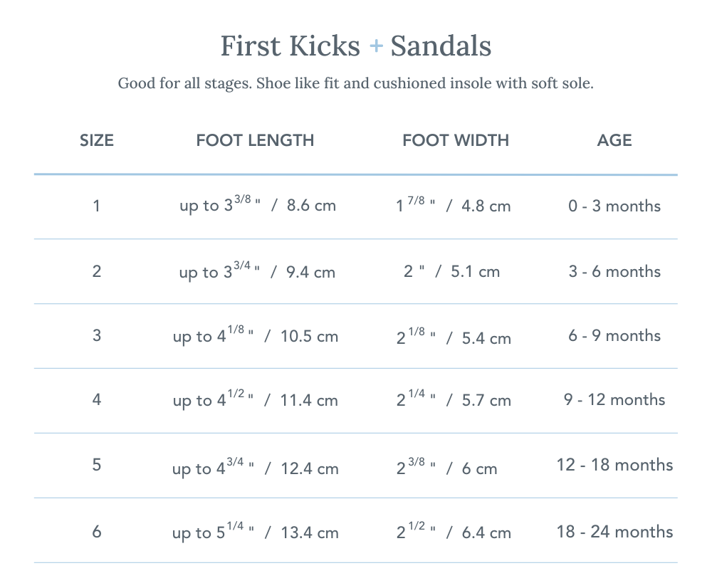The width and height of the screenshot is (712, 588).
Task: Click the 10.5 cm foot length value
Action: (309, 337)
